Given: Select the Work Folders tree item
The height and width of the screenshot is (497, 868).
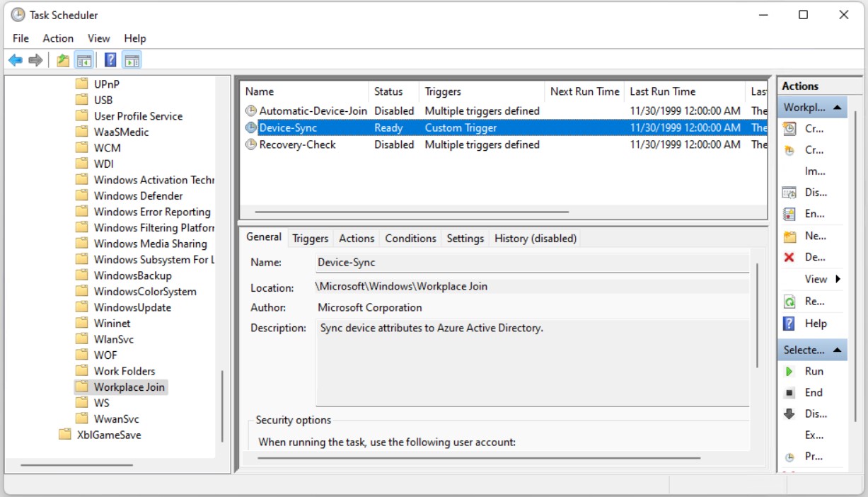Looking at the screenshot, I should [x=125, y=371].
